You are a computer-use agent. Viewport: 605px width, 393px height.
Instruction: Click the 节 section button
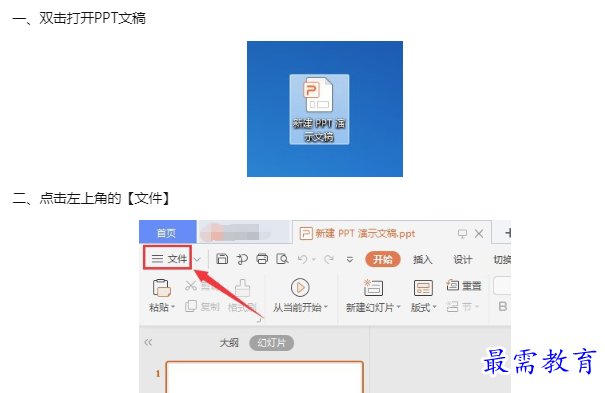tap(463, 307)
